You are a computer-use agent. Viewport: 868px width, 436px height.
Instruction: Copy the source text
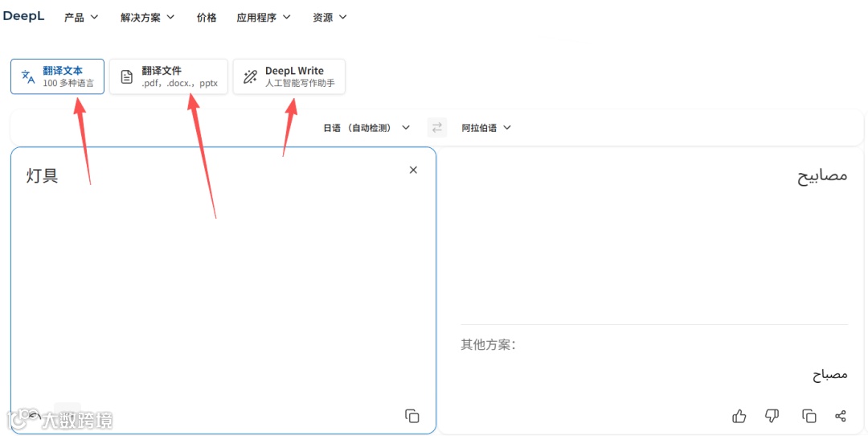(x=412, y=416)
